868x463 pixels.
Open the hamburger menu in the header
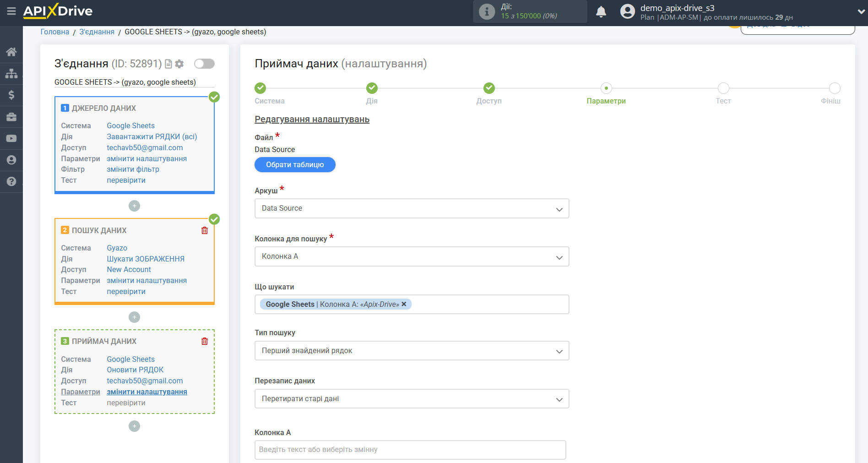tap(11, 11)
